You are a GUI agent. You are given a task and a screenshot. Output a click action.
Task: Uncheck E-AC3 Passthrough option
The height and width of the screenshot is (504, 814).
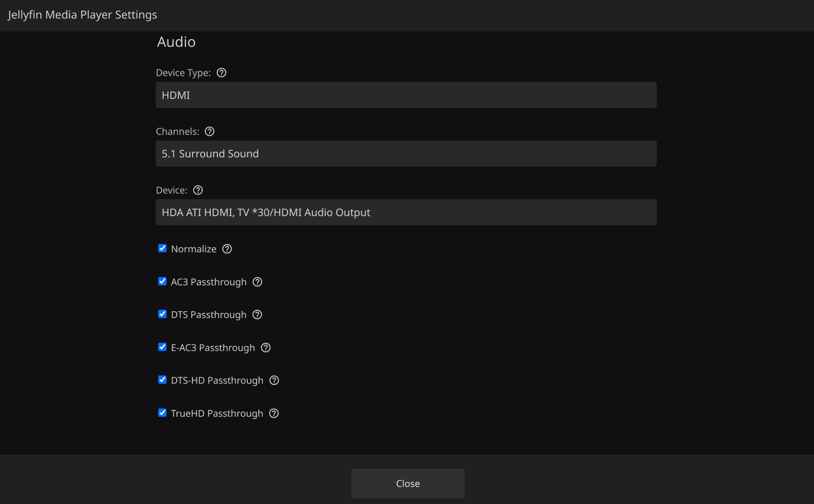(162, 347)
